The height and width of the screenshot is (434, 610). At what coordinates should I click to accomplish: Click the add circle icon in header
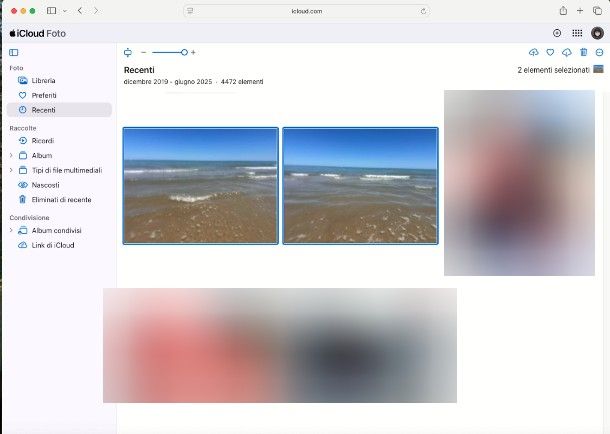557,33
